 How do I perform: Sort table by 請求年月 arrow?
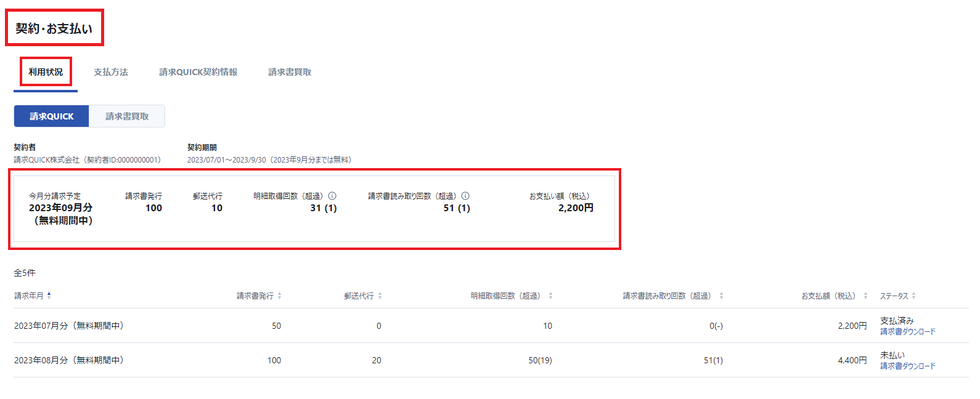coord(49,296)
